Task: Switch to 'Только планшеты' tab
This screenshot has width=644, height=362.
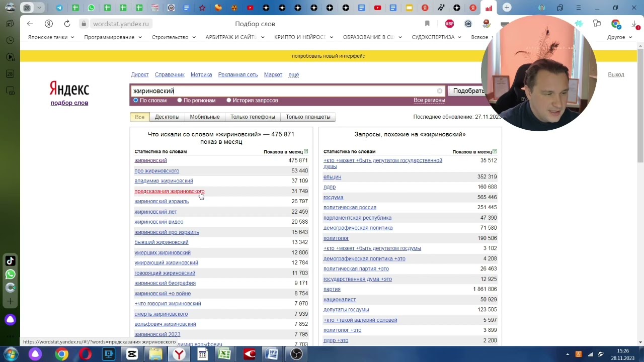Action: click(308, 117)
